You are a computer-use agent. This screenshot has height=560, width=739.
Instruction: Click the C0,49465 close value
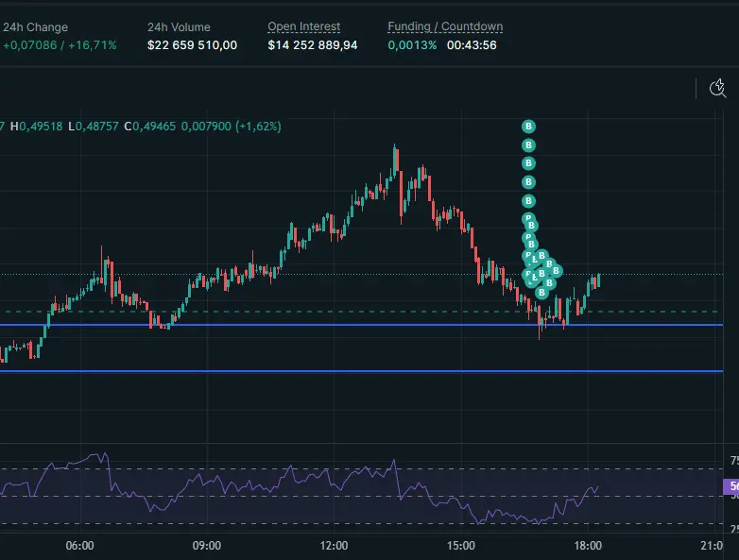[150, 127]
